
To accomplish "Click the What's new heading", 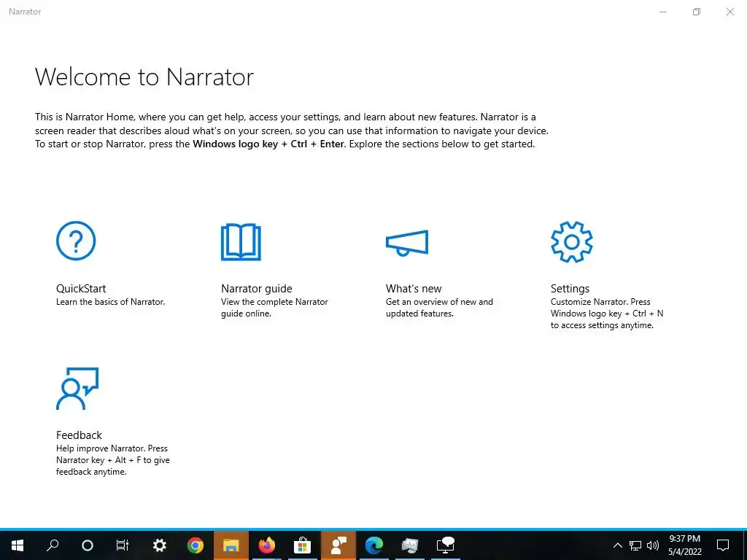I will (x=414, y=289).
